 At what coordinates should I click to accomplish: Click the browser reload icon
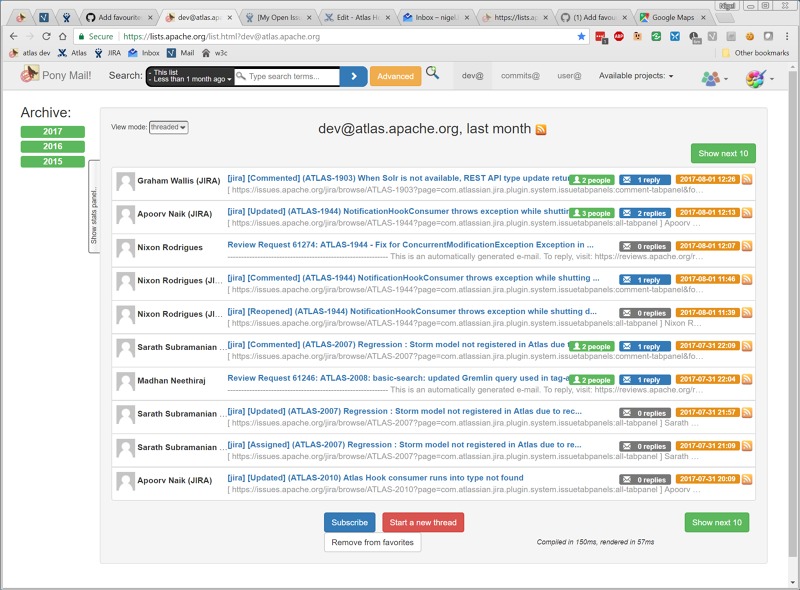(47, 36)
